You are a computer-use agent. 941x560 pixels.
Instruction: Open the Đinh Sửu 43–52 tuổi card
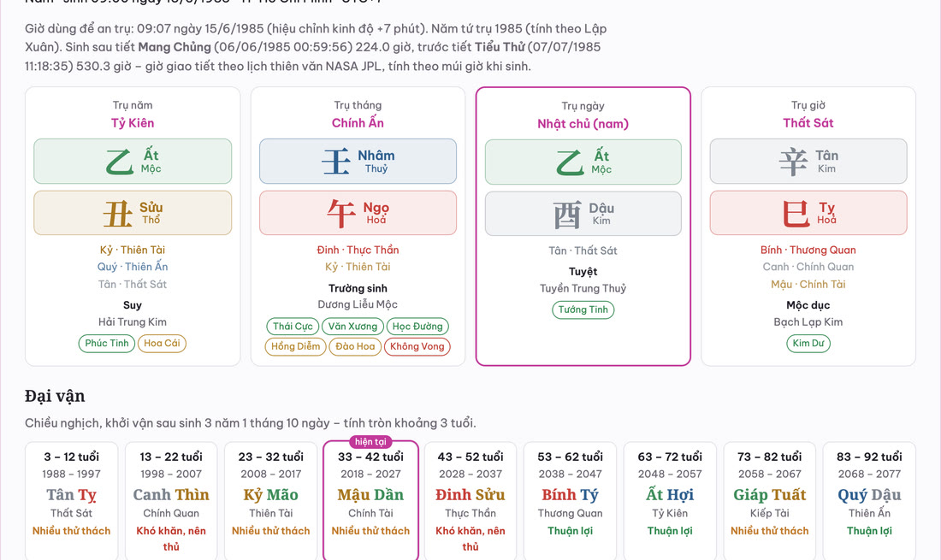(470, 501)
